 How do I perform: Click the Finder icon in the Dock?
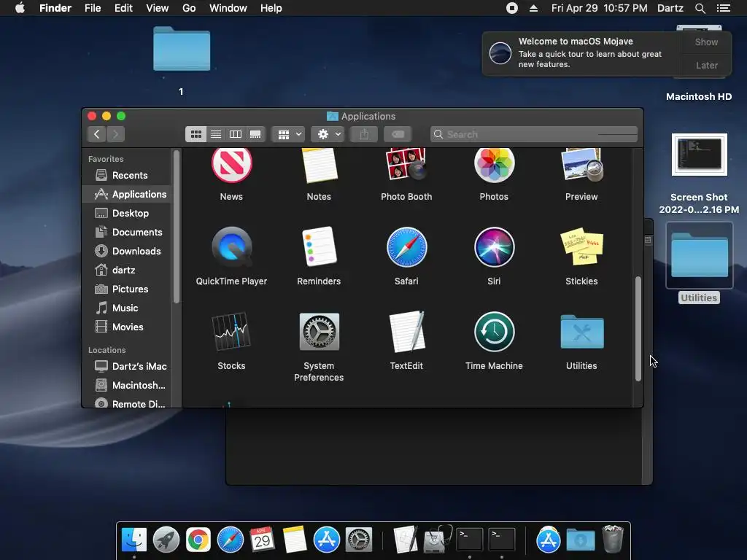pyautogui.click(x=134, y=540)
